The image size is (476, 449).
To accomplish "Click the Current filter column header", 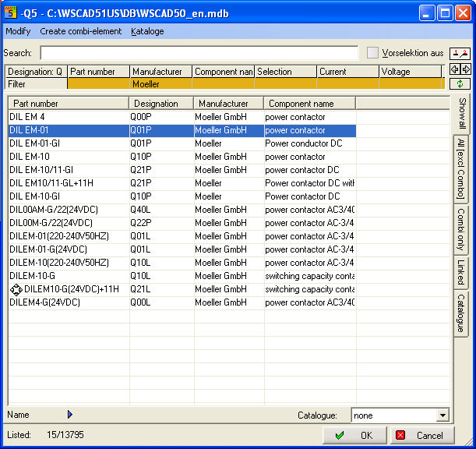I will (x=348, y=72).
